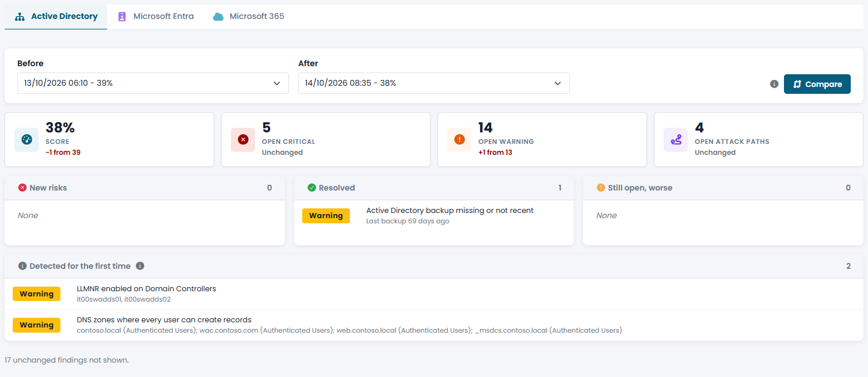Click Warning badge for Active Directory backup

(x=326, y=216)
